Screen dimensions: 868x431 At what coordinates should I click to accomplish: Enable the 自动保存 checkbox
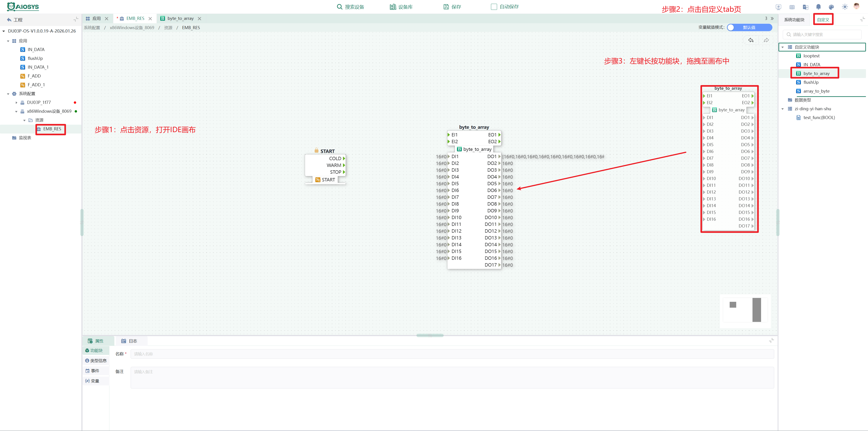[x=494, y=7]
